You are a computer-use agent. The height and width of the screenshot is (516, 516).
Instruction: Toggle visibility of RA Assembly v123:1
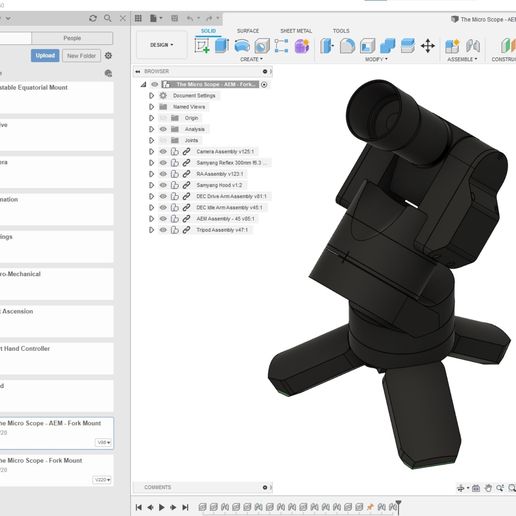click(x=163, y=174)
